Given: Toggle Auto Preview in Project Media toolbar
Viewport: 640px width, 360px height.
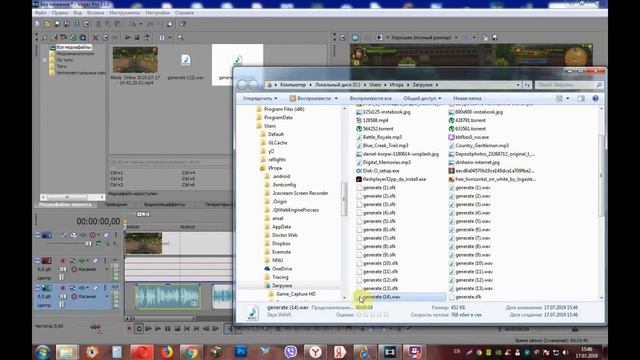Looking at the screenshot, I should pos(147,38).
